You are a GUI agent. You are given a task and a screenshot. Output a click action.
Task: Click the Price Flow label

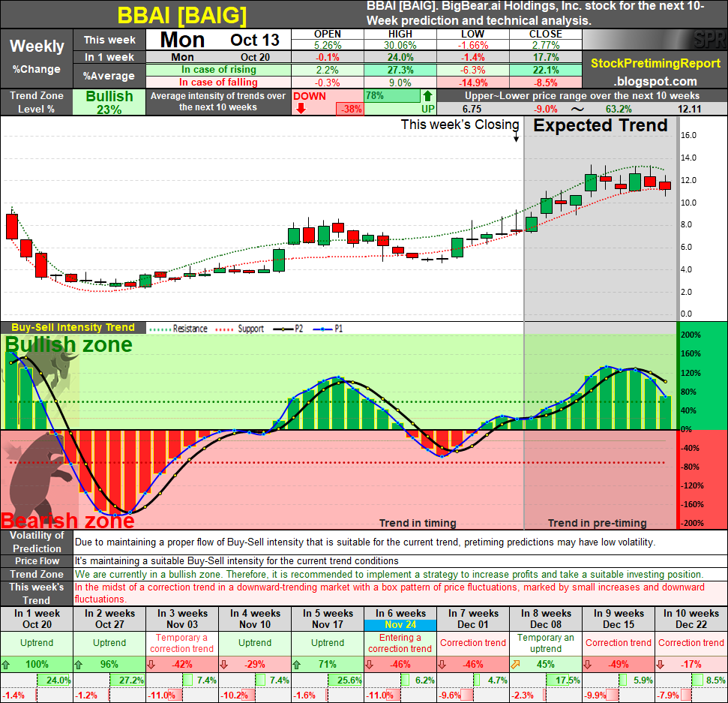37,560
